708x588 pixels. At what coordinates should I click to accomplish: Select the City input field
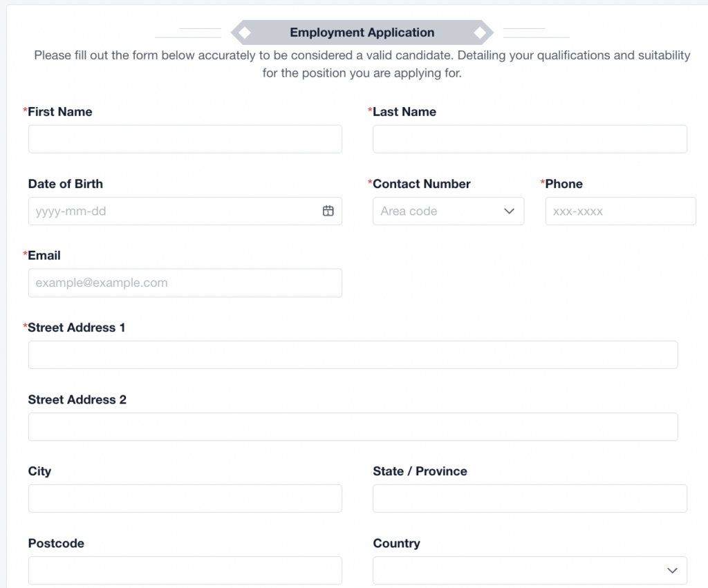pyautogui.click(x=185, y=498)
